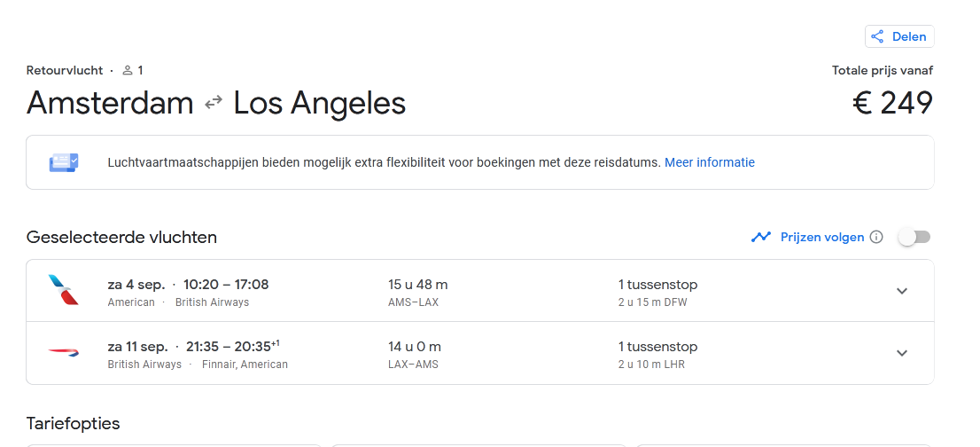Click the share icon next to Delen
The image size is (980, 447).
click(877, 36)
